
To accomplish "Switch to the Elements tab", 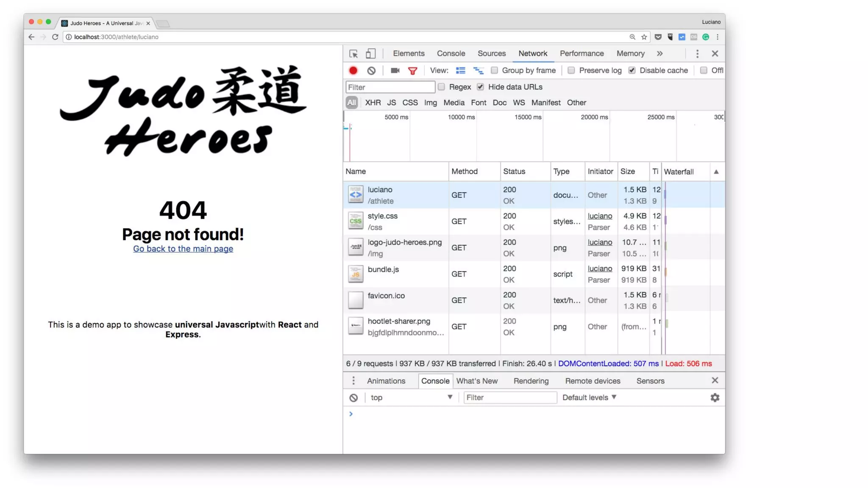I will point(408,53).
